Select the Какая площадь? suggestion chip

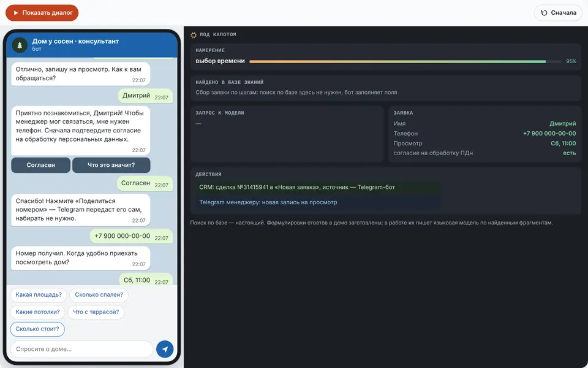pos(39,295)
